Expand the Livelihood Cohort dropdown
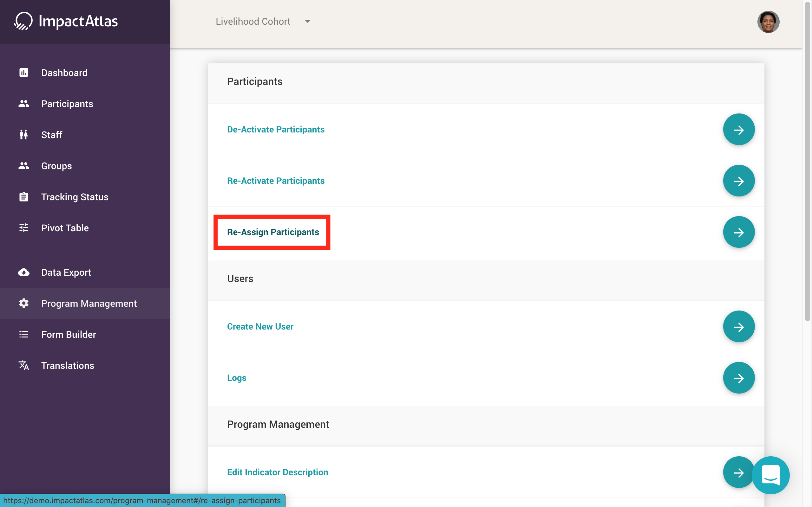The width and height of the screenshot is (812, 507). (253, 22)
